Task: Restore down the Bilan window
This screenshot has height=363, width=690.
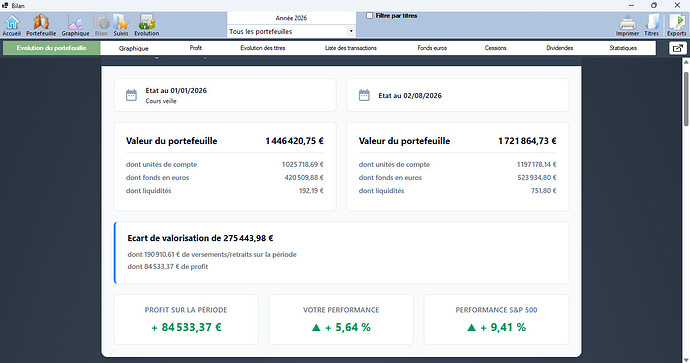Action: [654, 5]
